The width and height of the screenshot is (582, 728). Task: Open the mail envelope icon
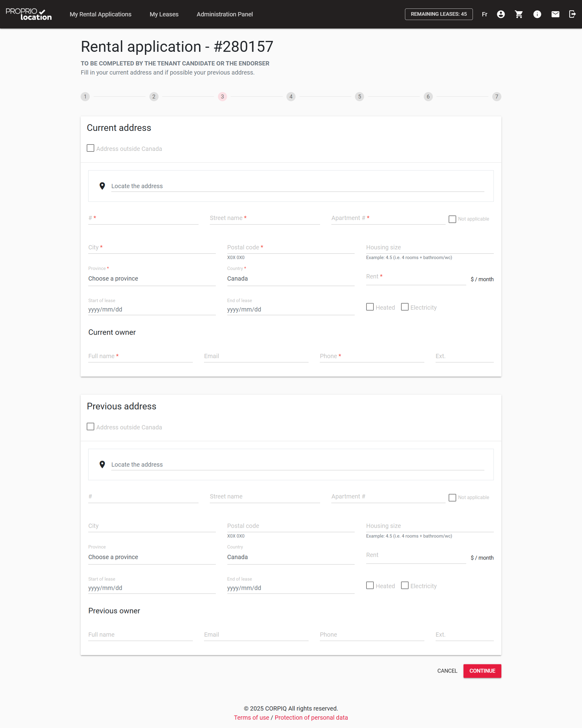click(555, 14)
